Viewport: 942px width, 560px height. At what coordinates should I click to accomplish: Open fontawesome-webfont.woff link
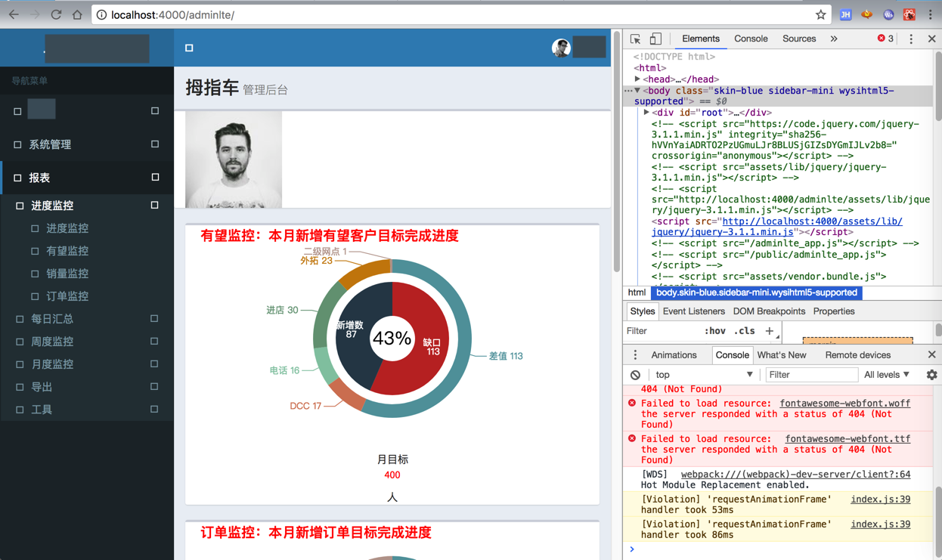[x=844, y=404]
